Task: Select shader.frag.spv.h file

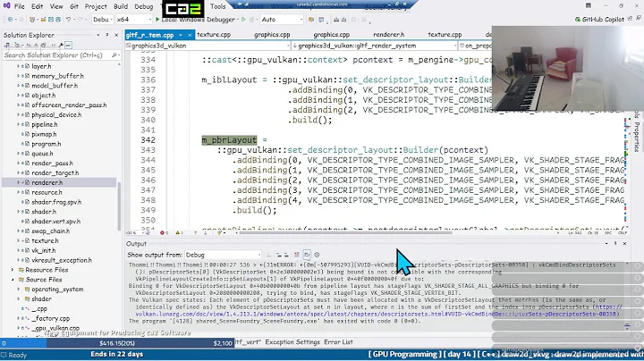Action: [x=56, y=202]
